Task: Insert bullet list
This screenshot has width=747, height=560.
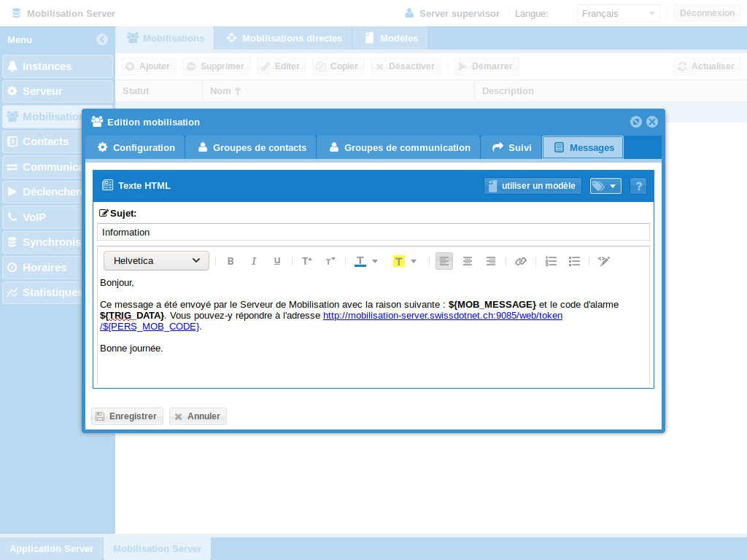Action: coord(574,261)
